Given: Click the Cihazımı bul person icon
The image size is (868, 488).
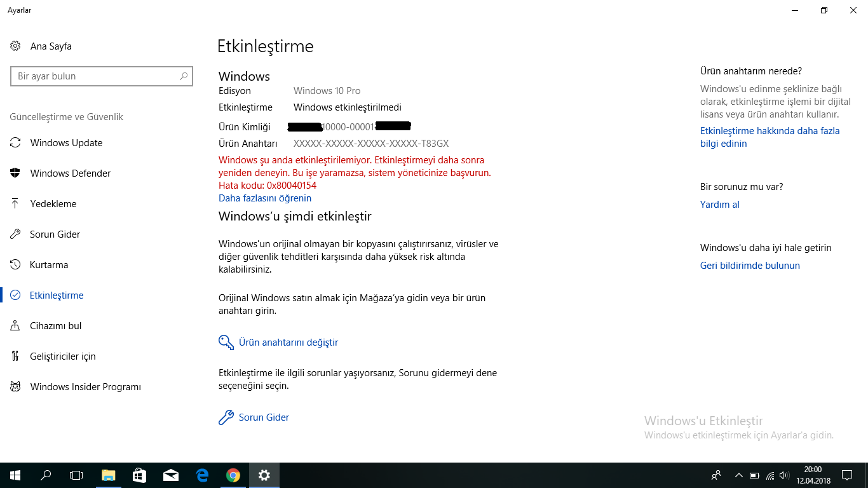Looking at the screenshot, I should point(15,326).
